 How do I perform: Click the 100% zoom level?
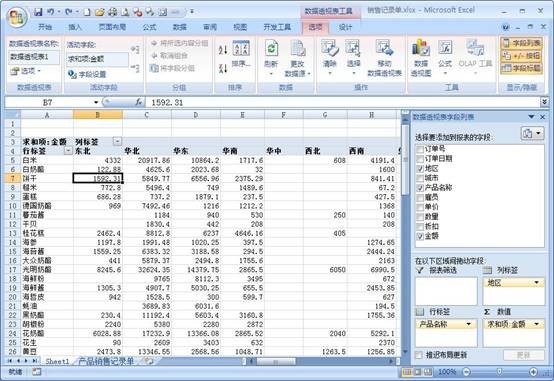click(447, 372)
